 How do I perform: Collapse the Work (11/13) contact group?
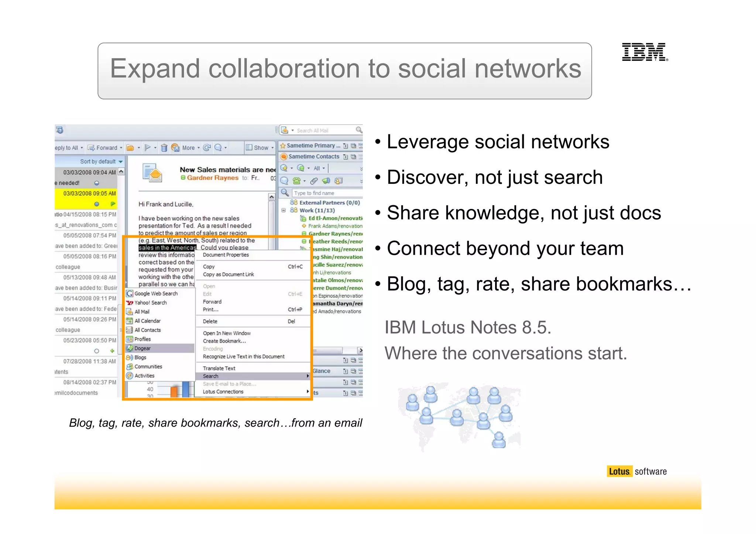tap(283, 210)
